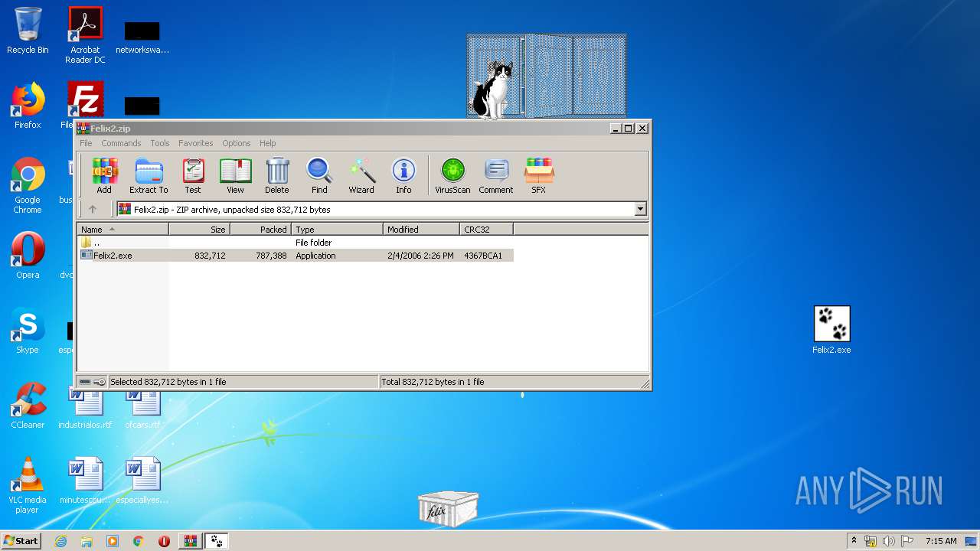Sort by the Type column header

pos(337,230)
